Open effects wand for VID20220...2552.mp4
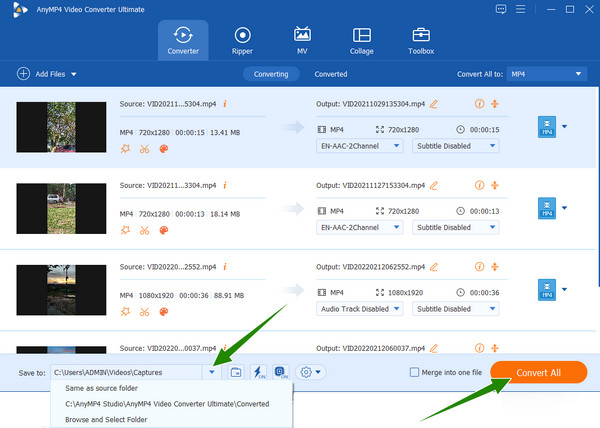The height and width of the screenshot is (428, 600). (125, 312)
